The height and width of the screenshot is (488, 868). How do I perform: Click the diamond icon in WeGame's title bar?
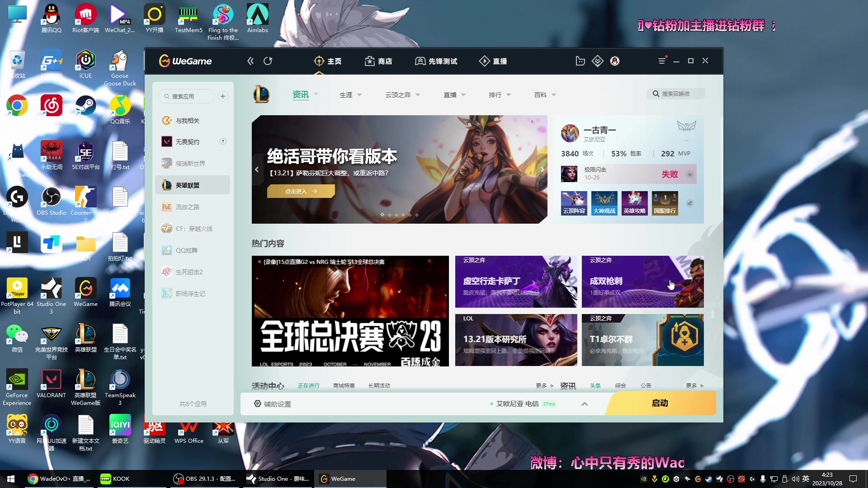pos(598,61)
